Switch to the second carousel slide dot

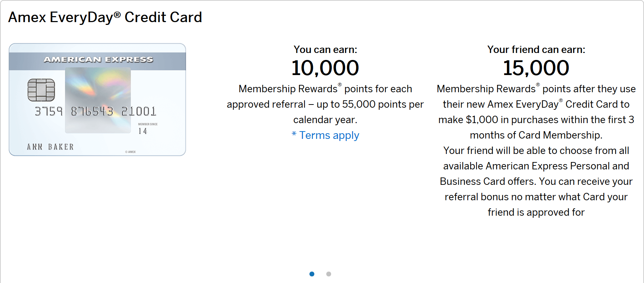coord(329,274)
